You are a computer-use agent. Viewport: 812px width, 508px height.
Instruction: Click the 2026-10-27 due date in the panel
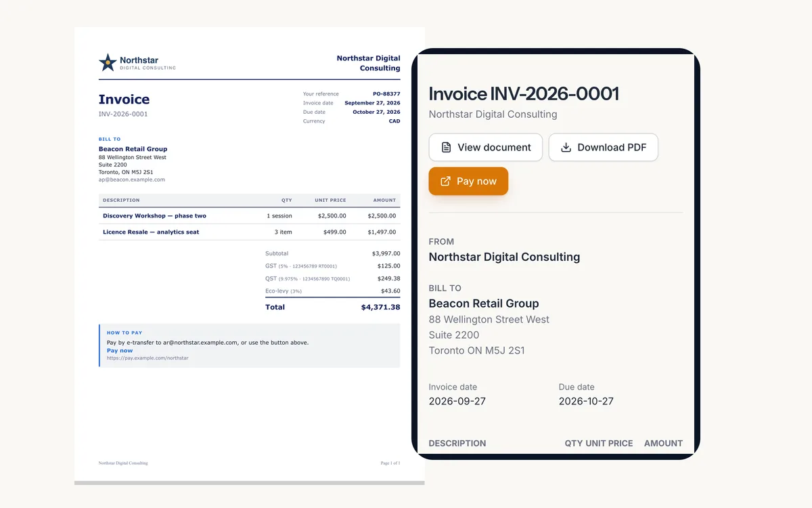586,401
